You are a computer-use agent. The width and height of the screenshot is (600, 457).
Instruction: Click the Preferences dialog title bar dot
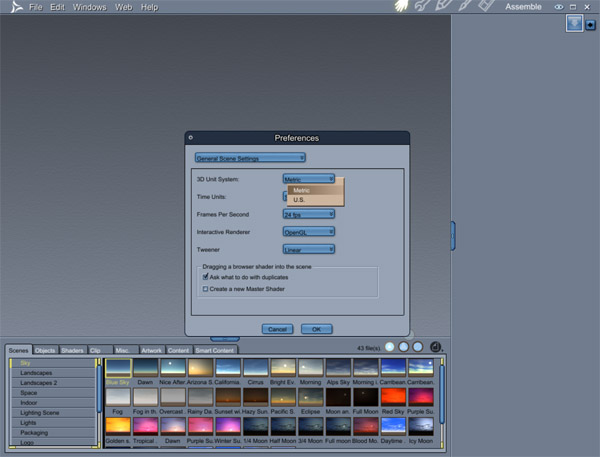coord(191,137)
